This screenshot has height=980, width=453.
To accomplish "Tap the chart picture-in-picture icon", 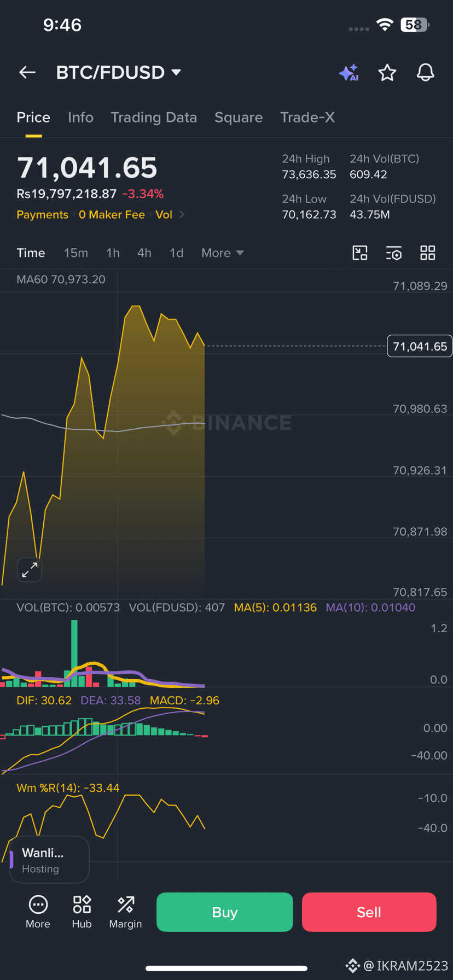I will click(360, 253).
